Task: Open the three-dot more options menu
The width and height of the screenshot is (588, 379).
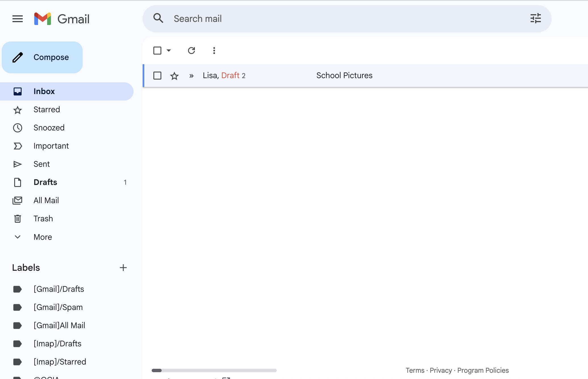Action: [x=214, y=51]
